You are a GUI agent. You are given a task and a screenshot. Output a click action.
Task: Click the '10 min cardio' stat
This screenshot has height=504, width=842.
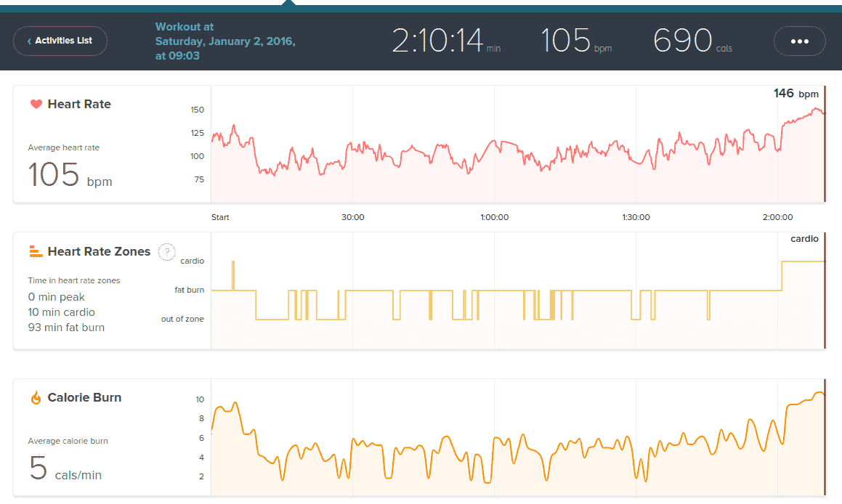[61, 312]
